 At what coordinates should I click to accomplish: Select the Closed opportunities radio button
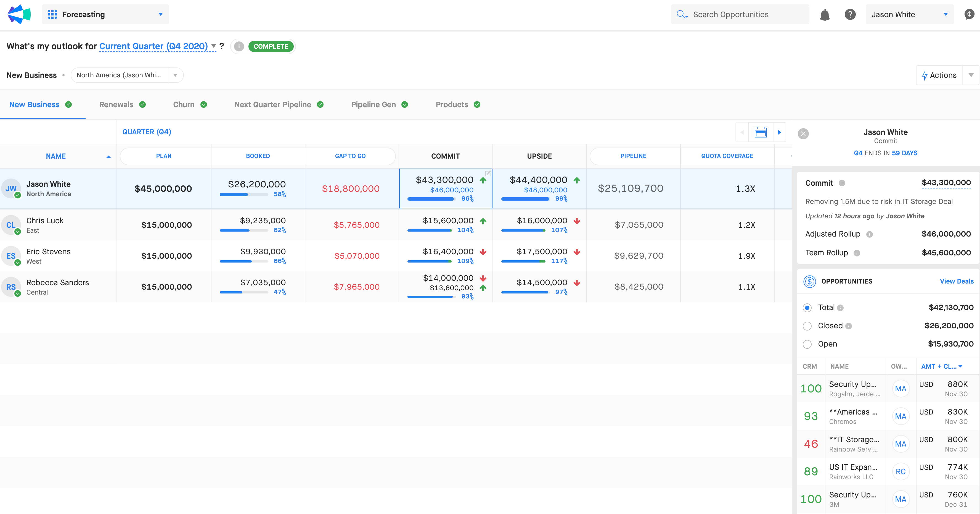click(807, 326)
